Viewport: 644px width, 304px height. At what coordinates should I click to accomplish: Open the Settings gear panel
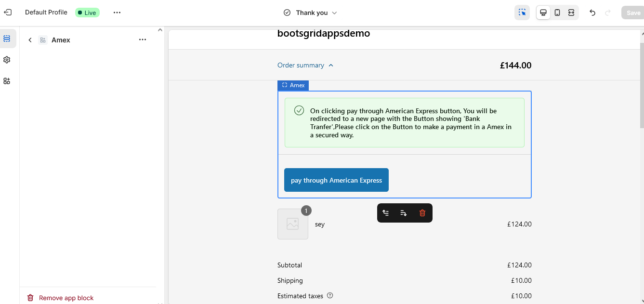(7, 60)
